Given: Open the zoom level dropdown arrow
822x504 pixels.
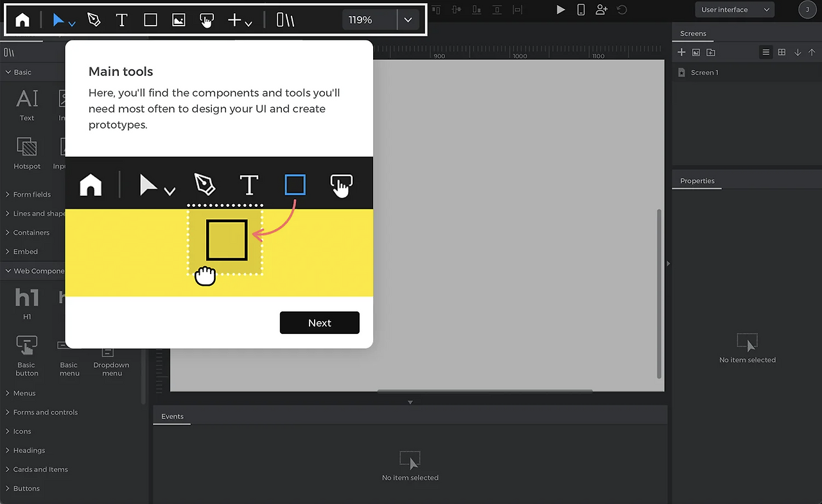Looking at the screenshot, I should pos(408,20).
